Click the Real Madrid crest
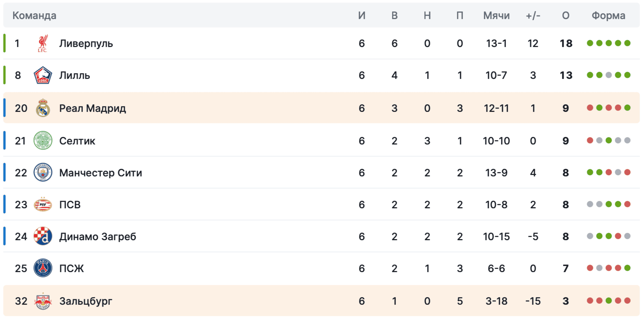 (43, 108)
